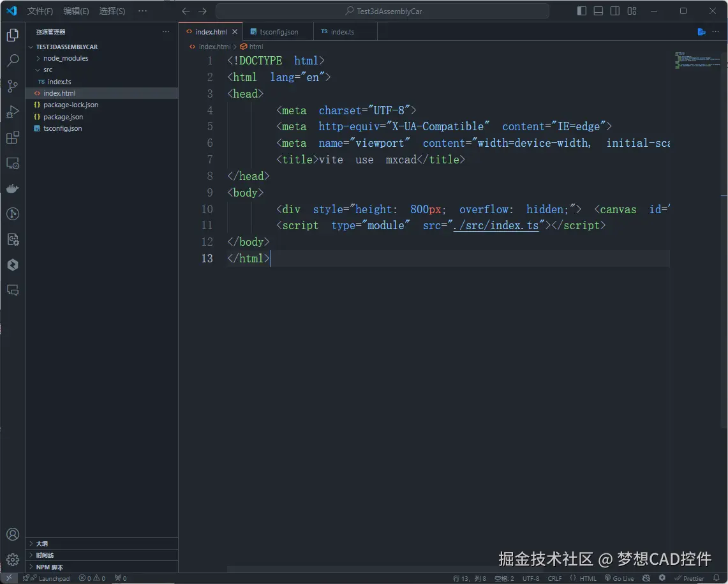Viewport: 728px width, 584px height.
Task: Change UTF-8 encoding in status bar
Action: click(x=531, y=578)
